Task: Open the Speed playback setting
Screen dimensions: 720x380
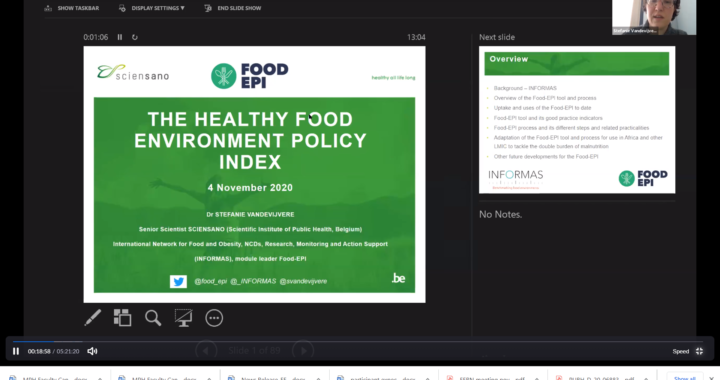Action: pyautogui.click(x=681, y=352)
